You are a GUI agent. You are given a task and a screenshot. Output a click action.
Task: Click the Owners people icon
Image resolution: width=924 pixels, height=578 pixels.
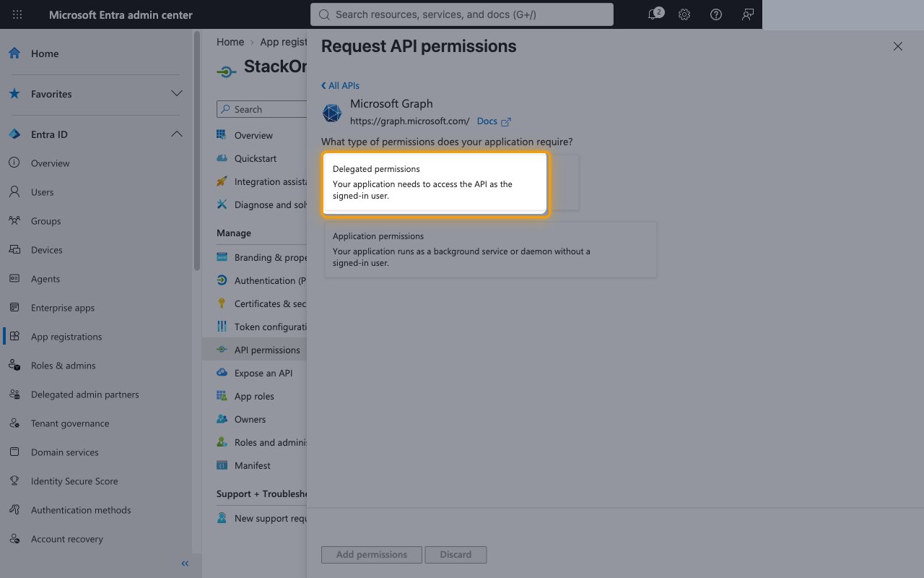point(222,419)
